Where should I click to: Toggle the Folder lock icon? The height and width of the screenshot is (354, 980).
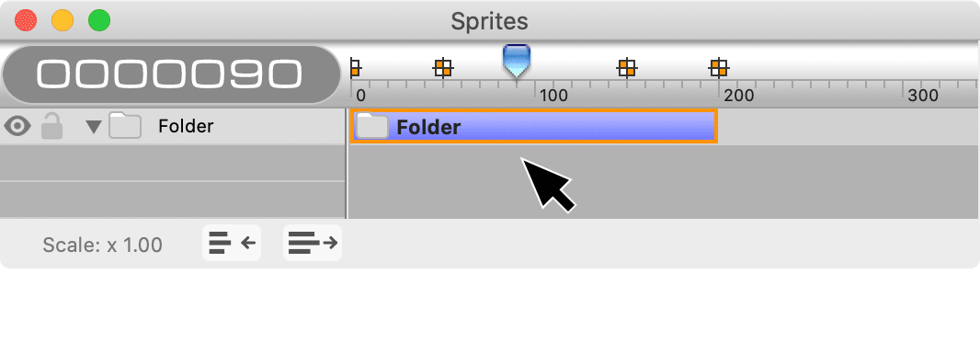point(51,126)
